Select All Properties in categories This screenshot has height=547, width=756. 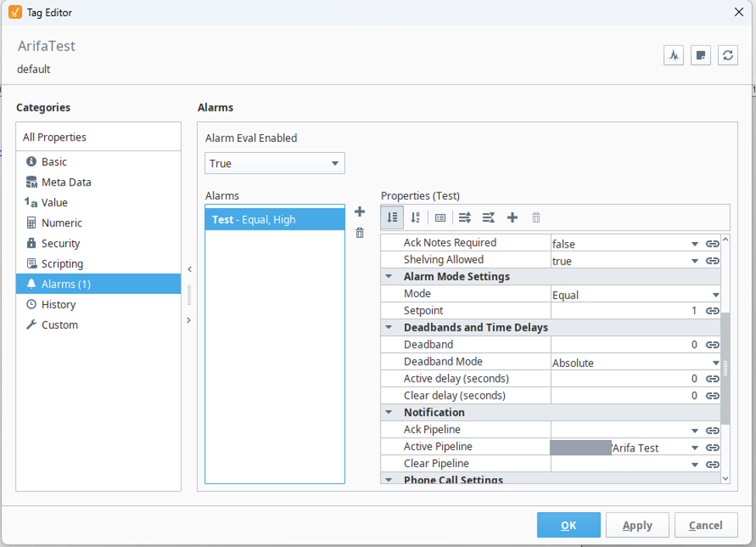98,137
